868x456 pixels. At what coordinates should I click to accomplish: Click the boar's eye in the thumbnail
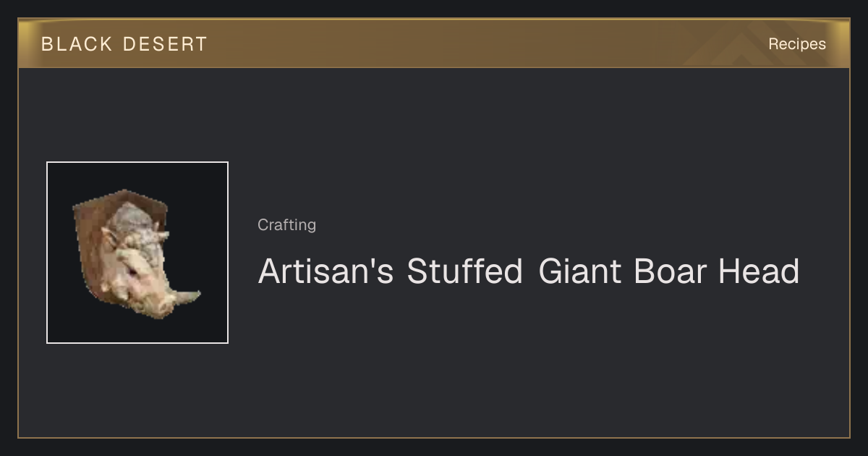(132, 269)
